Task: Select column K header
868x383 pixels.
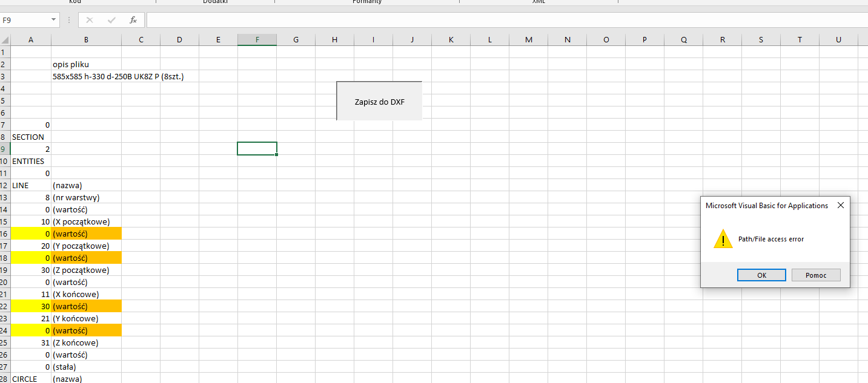Action: (x=451, y=40)
